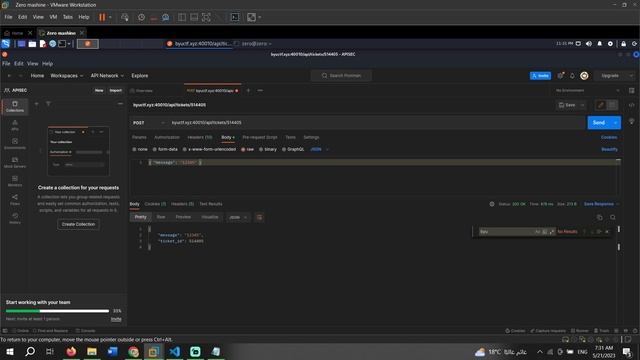Open the Monitors sidebar section
The image size is (640, 360).
pyautogui.click(x=15, y=181)
